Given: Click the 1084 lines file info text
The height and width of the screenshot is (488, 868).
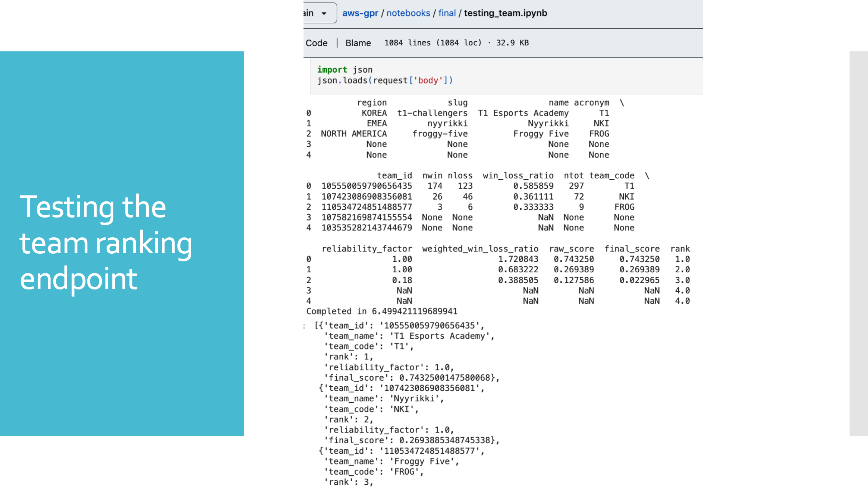Looking at the screenshot, I should click(456, 43).
